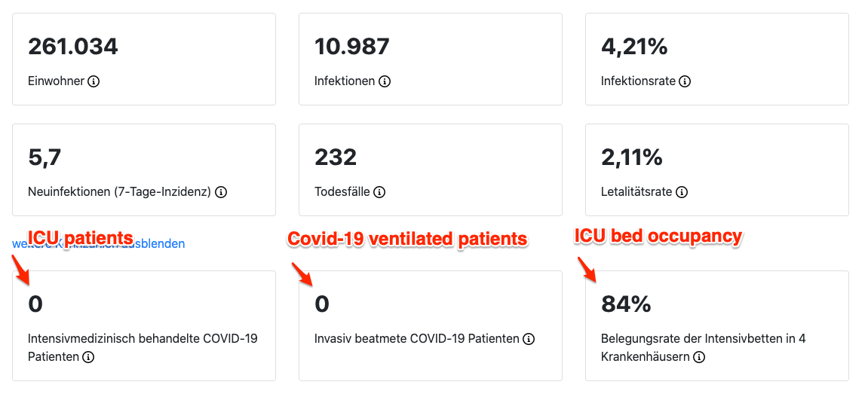
Task: Show info for Belegungsrate der Intensivbetten
Action: click(x=699, y=357)
